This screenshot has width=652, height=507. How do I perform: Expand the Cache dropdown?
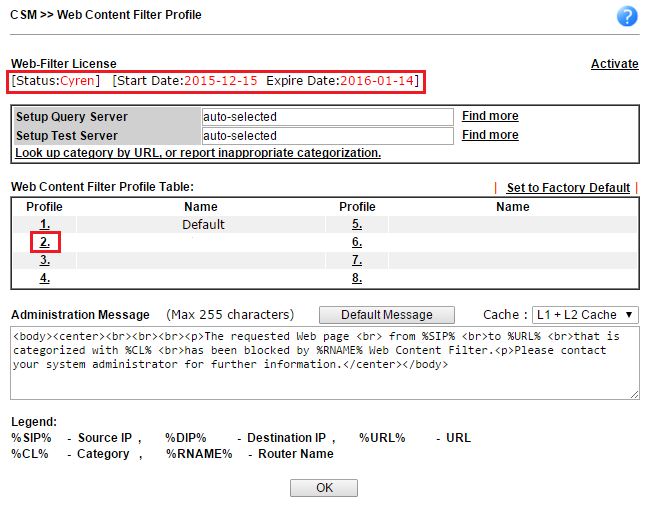[585, 315]
